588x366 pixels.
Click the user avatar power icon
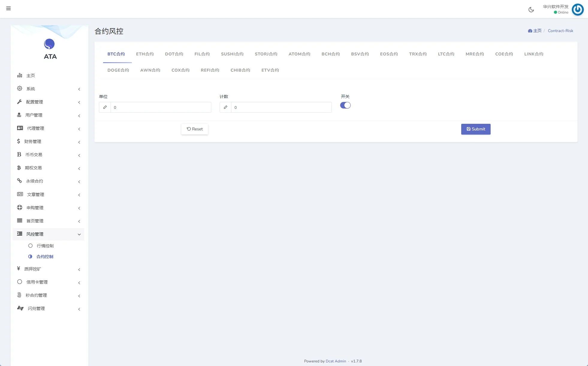578,10
